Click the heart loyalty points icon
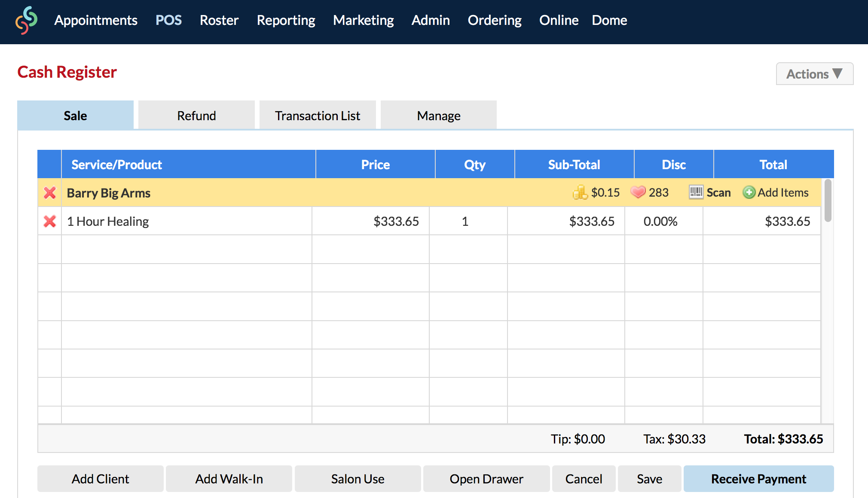Viewport: 868px width, 498px height. tap(638, 192)
